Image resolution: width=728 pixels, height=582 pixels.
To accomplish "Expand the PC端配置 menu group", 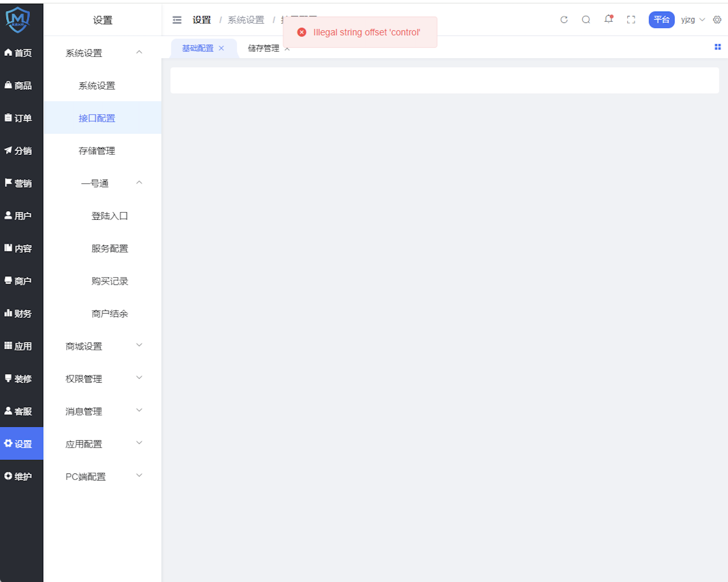I will click(139, 475).
